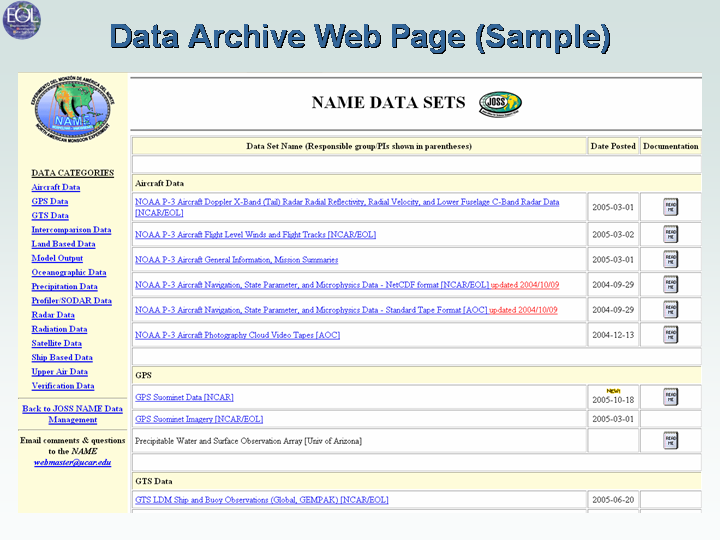
Task: Click the NAME DATA SETS title
Action: pos(388,102)
